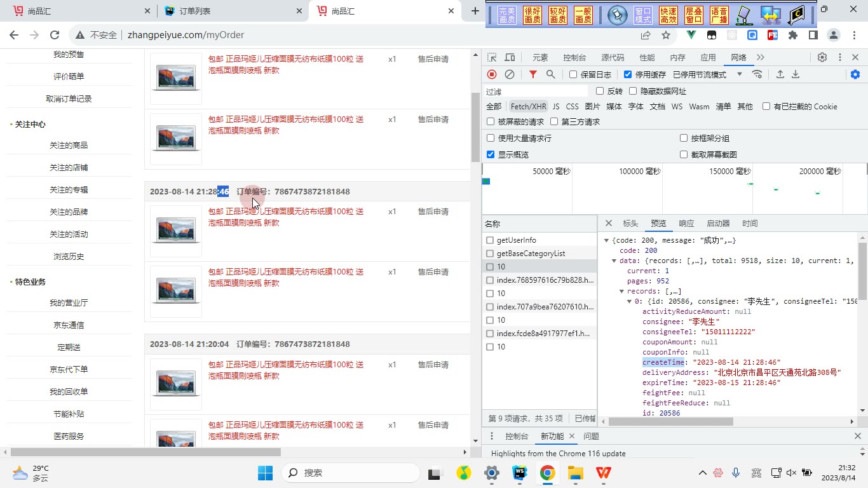Viewport: 868px width, 488px height.
Task: Show more DevTools tabs chevron
Action: (x=761, y=57)
